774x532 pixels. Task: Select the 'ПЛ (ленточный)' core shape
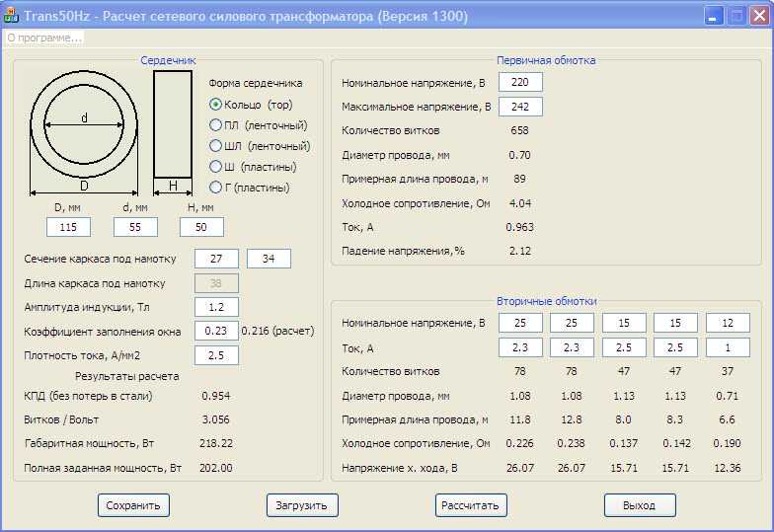click(x=259, y=125)
